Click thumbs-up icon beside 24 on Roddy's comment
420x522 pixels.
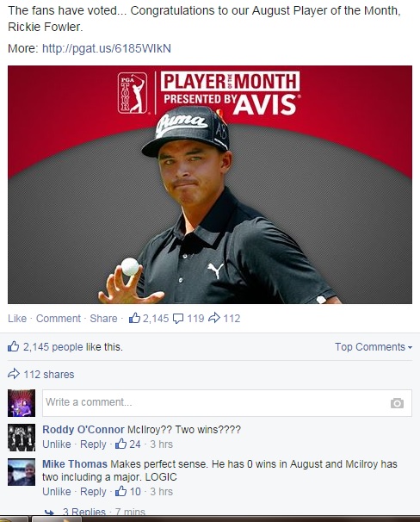pos(121,444)
